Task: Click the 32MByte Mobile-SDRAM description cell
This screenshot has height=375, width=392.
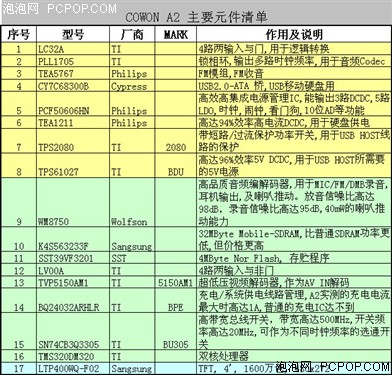Action: click(294, 240)
